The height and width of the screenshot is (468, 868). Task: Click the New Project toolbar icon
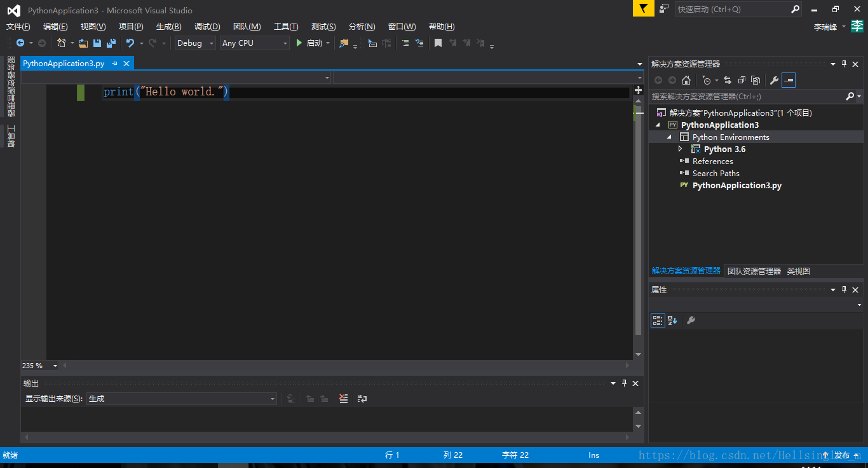[62, 43]
